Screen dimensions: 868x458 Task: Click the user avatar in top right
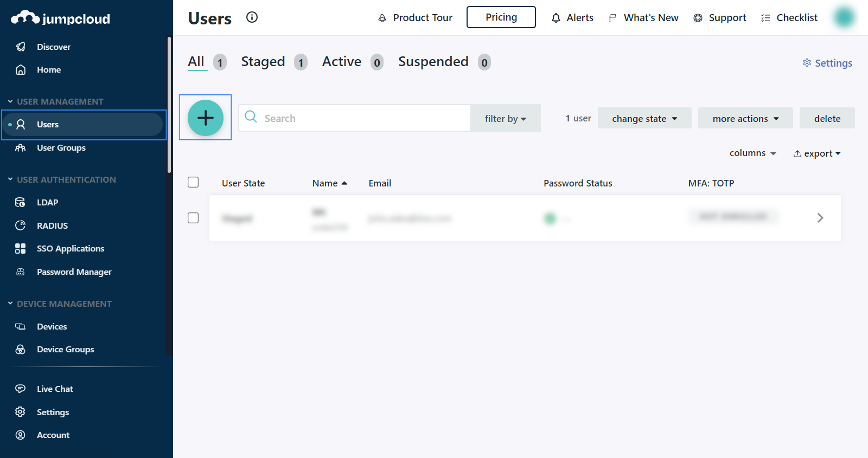coord(844,17)
